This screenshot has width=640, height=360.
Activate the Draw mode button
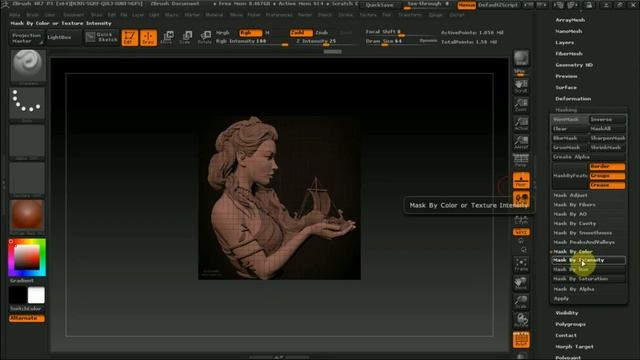point(148,38)
